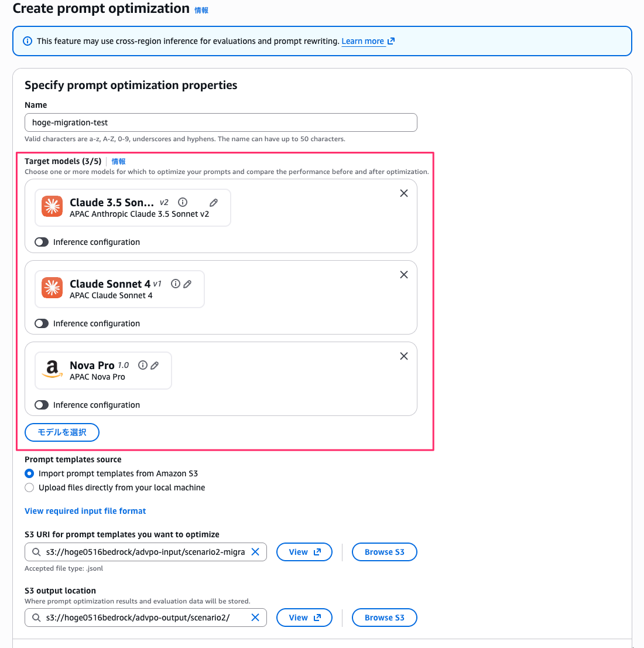Clear the S3 output location field
644x648 pixels.
tap(255, 618)
